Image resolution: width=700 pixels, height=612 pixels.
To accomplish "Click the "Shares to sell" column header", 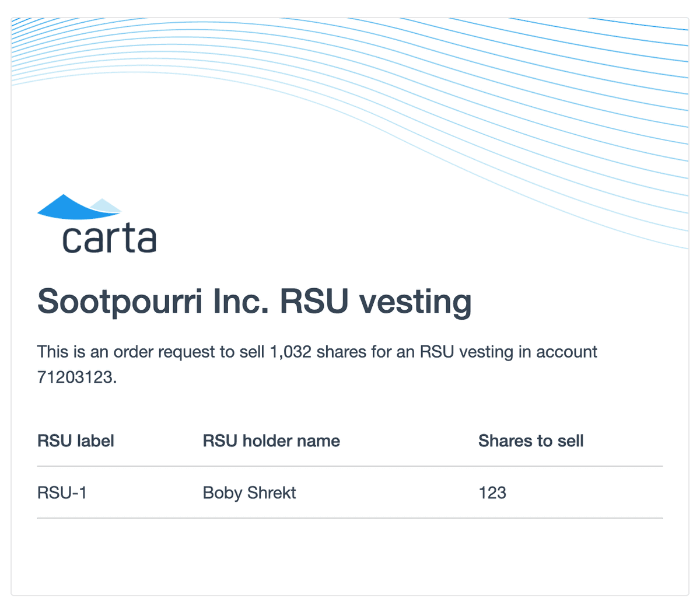I will (531, 441).
